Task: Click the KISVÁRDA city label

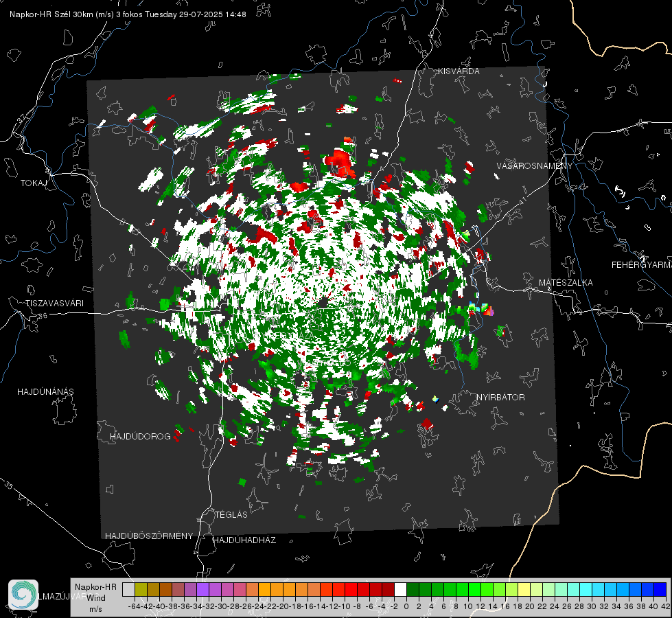Action: coord(459,71)
